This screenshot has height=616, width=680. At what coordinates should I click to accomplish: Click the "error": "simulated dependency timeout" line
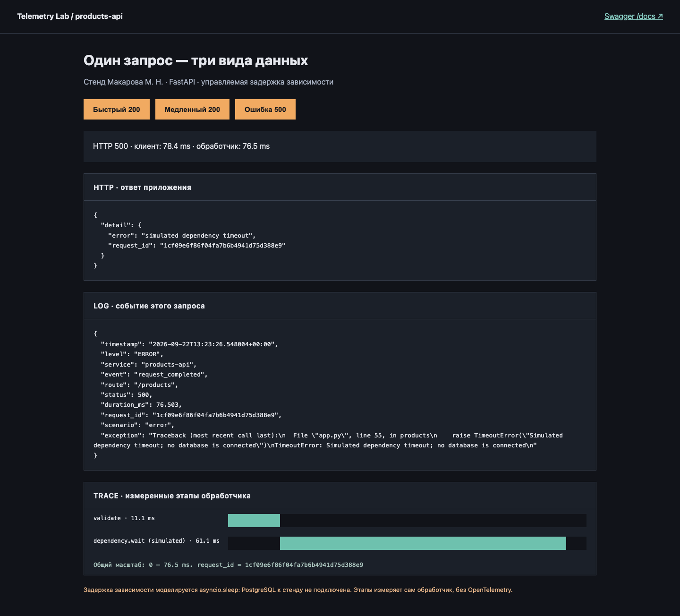[x=182, y=235]
